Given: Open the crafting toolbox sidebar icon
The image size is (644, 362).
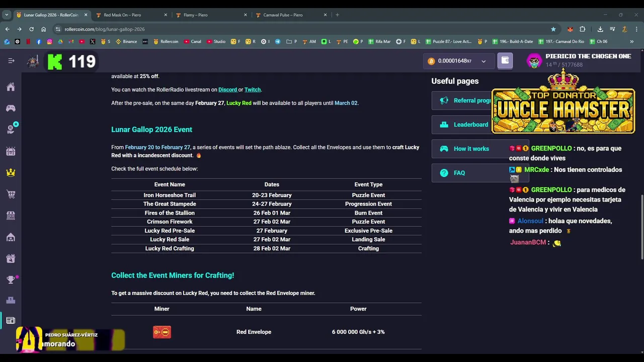Looking at the screenshot, I should click(11, 258).
